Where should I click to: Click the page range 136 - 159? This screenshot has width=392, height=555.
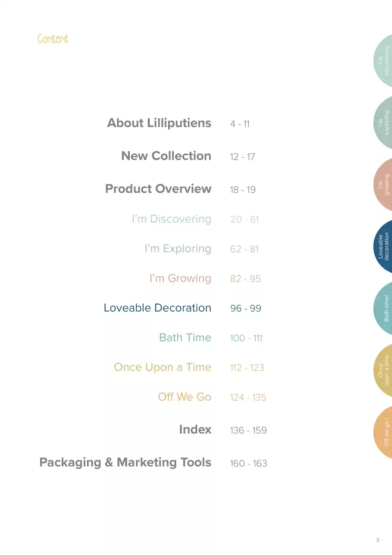point(248,430)
